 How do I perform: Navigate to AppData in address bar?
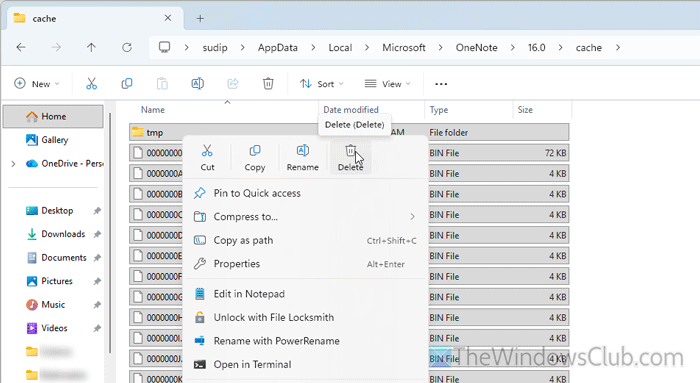pyautogui.click(x=278, y=47)
